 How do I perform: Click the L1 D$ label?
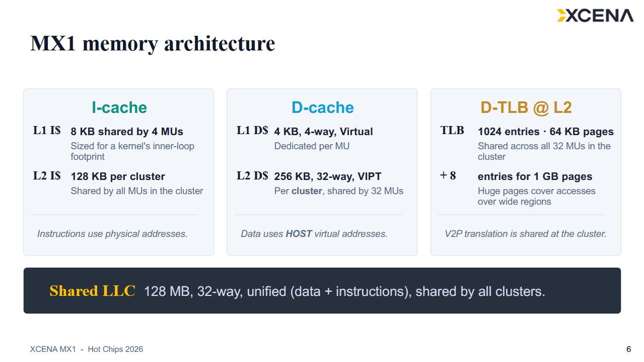pyautogui.click(x=252, y=131)
